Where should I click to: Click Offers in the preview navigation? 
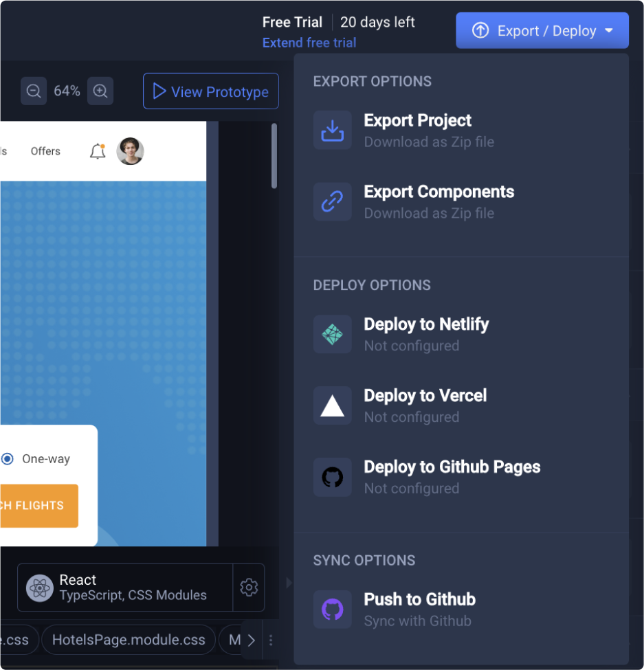pos(45,151)
